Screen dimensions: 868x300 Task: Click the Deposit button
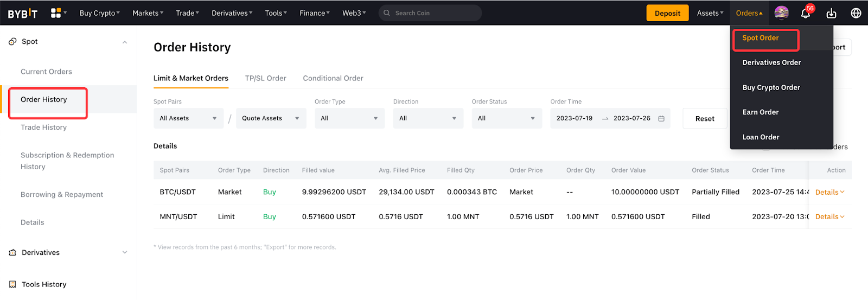point(667,13)
